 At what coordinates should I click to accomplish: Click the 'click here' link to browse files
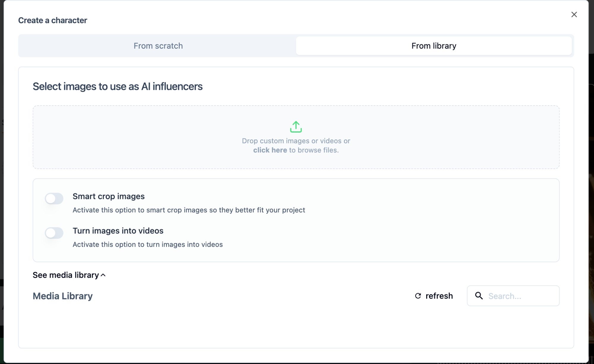pos(270,150)
